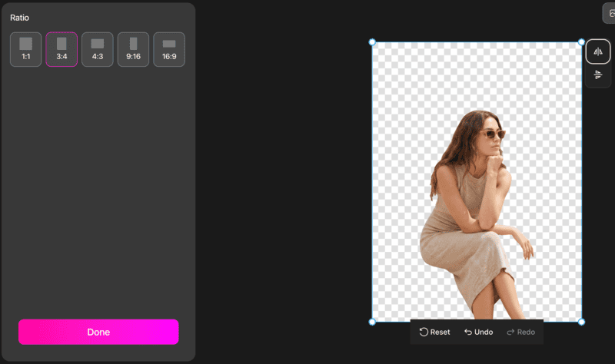Screen dimensions: 615x364
Task: Flip the image vertically
Action: (598, 74)
